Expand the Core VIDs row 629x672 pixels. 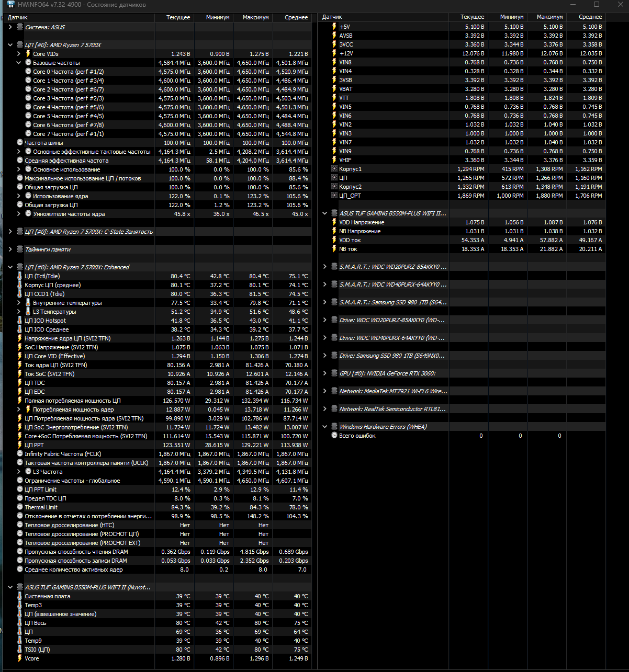19,54
